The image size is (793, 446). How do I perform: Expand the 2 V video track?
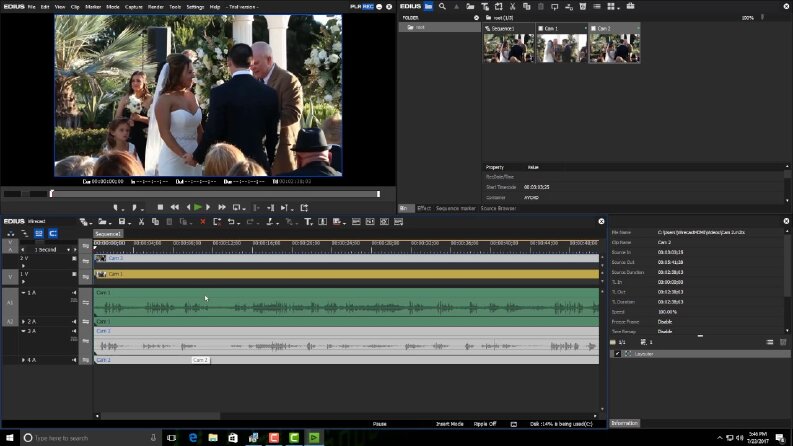[x=23, y=265]
